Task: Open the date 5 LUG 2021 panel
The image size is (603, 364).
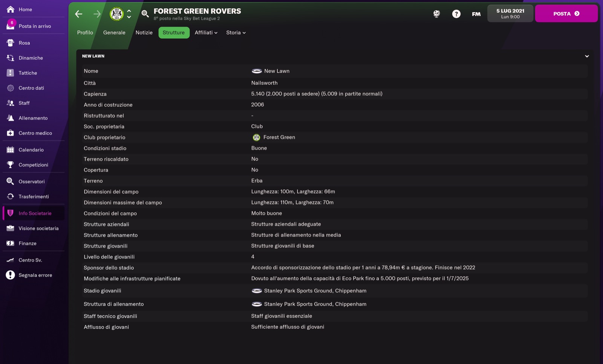Action: 510,14
